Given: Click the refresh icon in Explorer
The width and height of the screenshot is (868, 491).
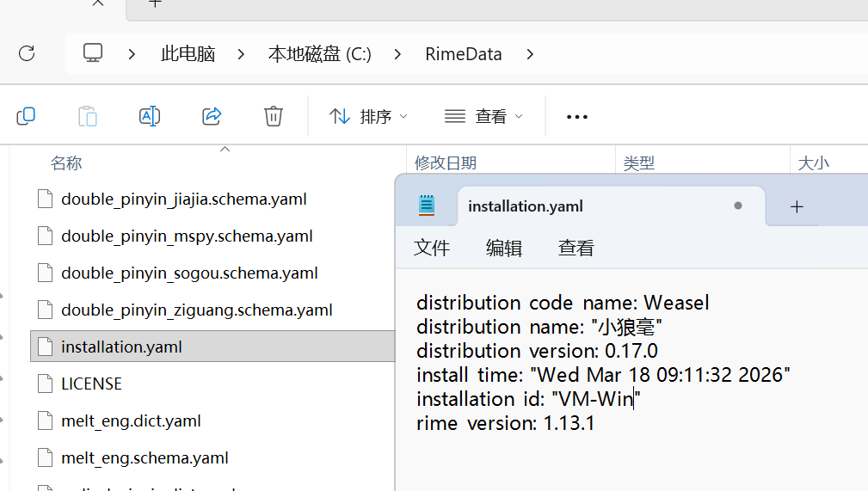Looking at the screenshot, I should (x=27, y=53).
